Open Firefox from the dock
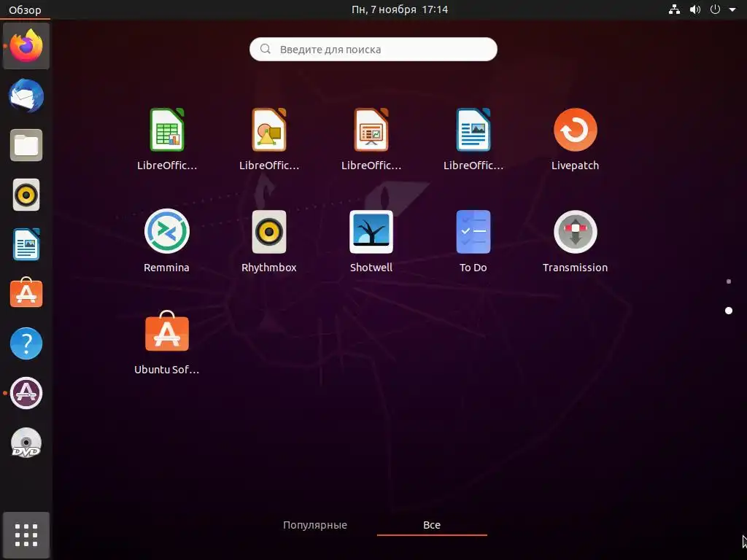The image size is (747, 560). point(26,46)
